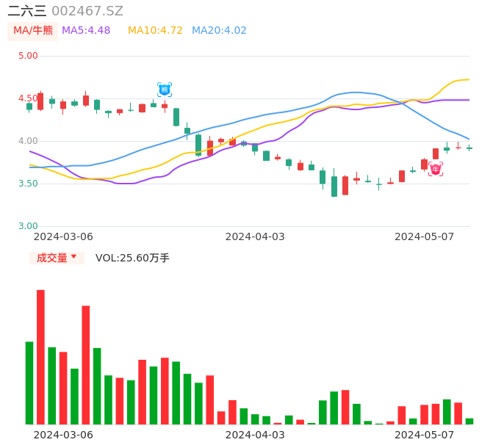Click the tallest red volume bar
The image size is (504, 445).
point(40,357)
